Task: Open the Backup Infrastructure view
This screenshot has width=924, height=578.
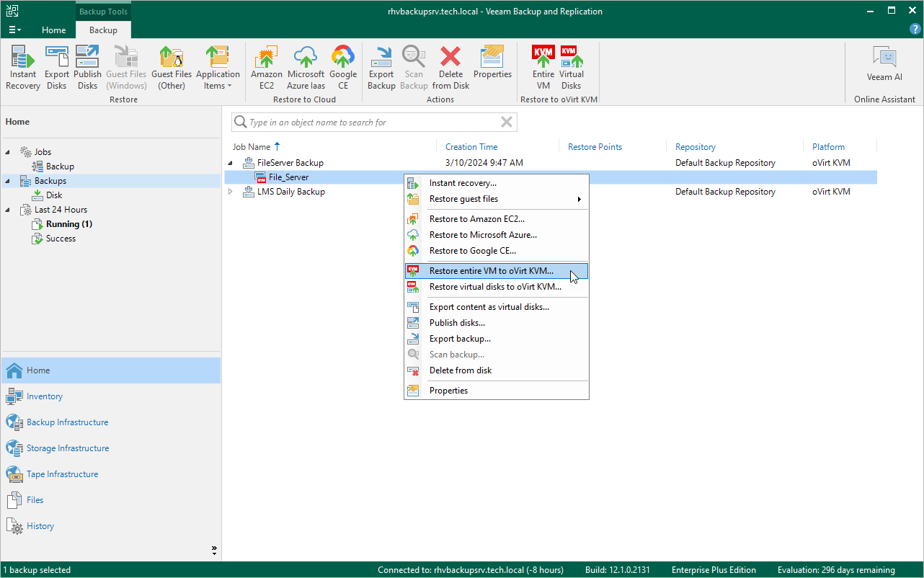Action: click(111, 422)
